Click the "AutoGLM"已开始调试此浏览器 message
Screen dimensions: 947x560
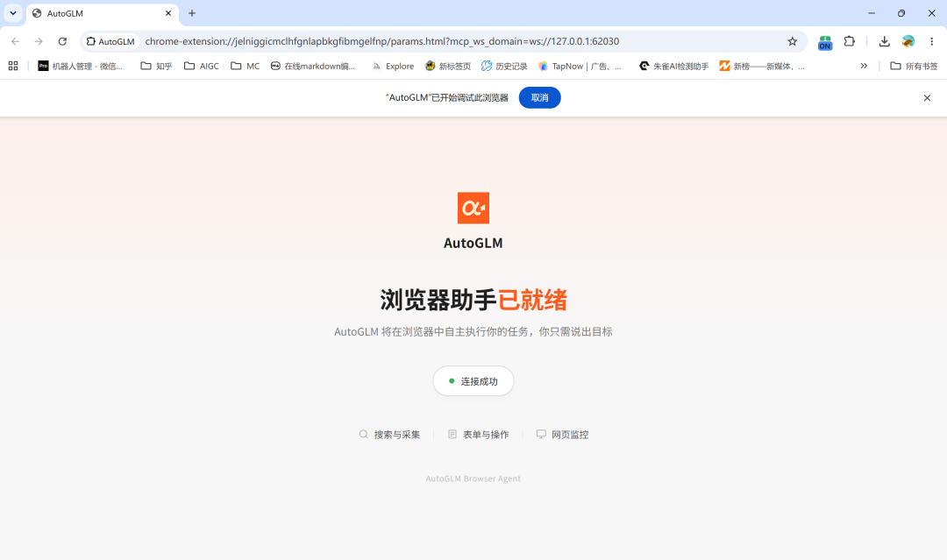(447, 98)
